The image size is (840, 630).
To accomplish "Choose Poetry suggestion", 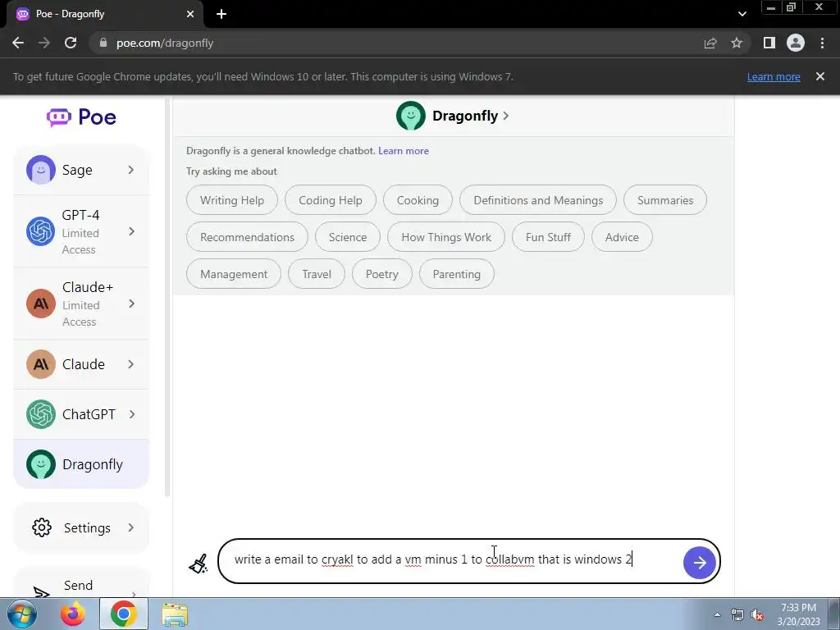I will point(382,274).
